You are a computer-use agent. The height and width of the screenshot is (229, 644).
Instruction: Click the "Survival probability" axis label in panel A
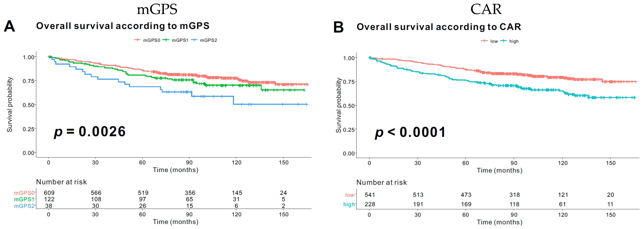(x=9, y=104)
